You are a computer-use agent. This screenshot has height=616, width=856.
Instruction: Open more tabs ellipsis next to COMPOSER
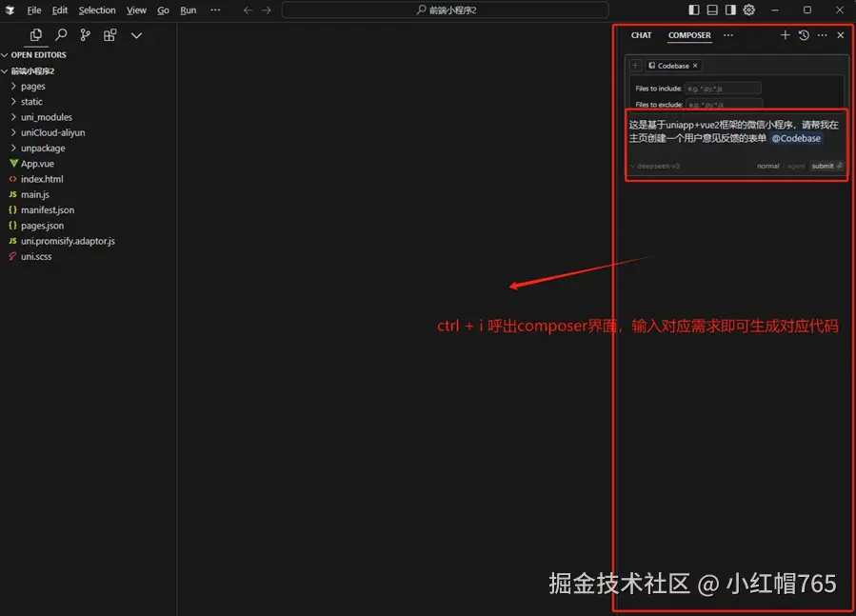click(x=728, y=35)
